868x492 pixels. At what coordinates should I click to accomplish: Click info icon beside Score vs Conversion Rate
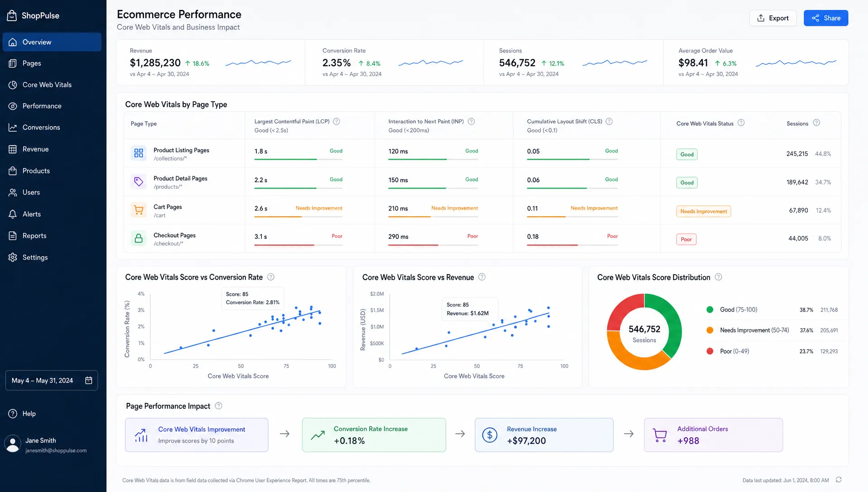coord(271,277)
